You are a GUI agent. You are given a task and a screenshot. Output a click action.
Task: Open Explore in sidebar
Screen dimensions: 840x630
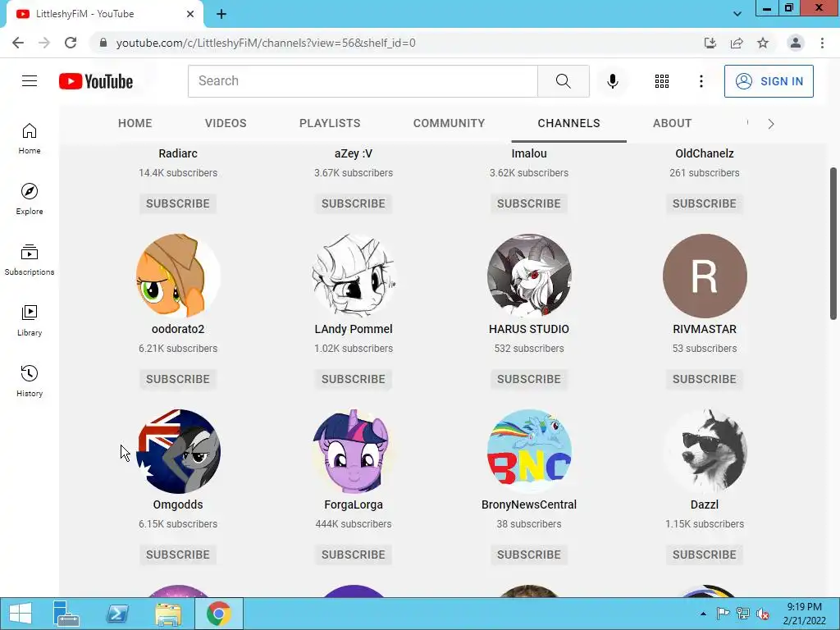pos(30,199)
